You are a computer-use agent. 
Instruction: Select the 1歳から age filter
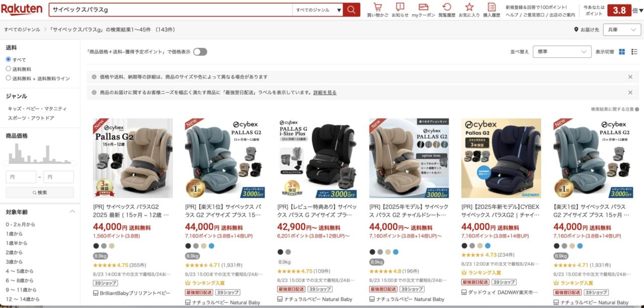(14, 234)
